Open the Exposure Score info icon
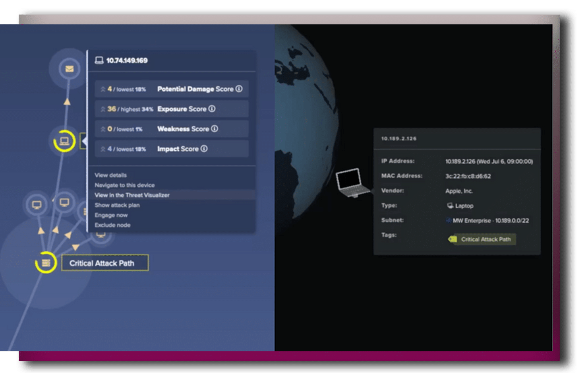Image resolution: width=588 pixels, height=373 pixels. [x=212, y=109]
